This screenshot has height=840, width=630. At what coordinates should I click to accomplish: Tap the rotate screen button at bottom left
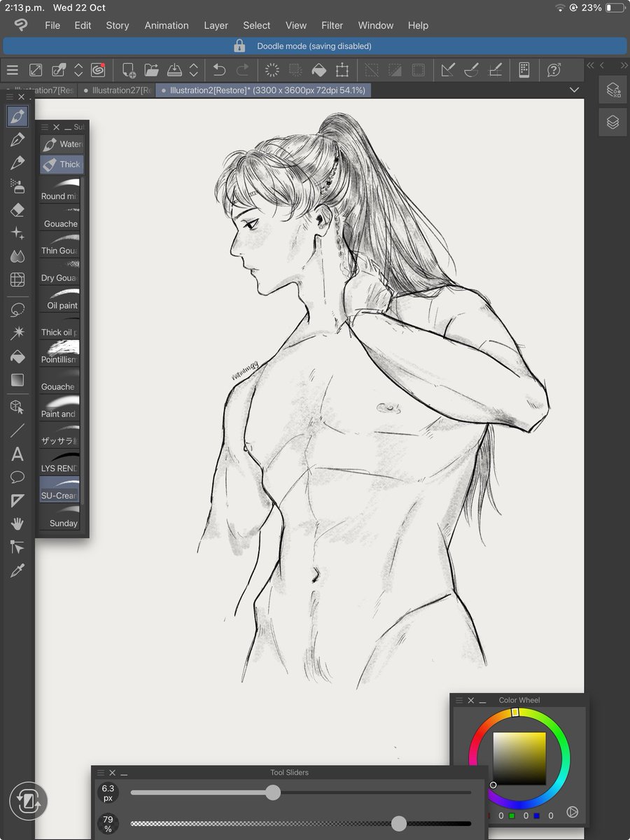[28, 801]
